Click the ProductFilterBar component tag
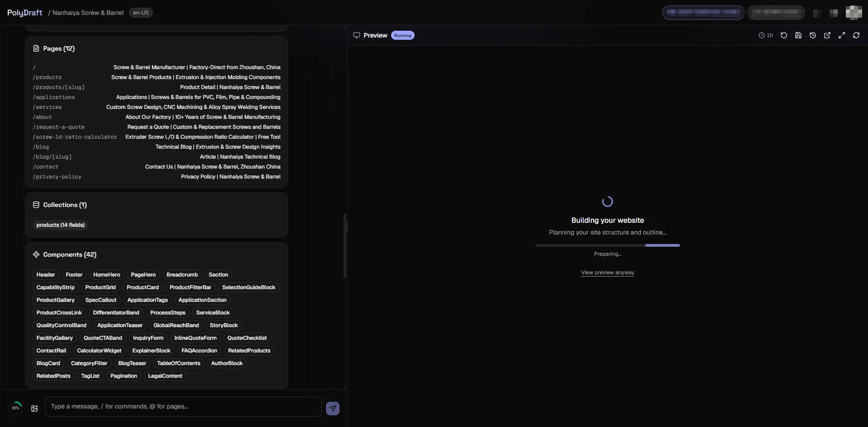This screenshot has width=868, height=427. [x=190, y=287]
